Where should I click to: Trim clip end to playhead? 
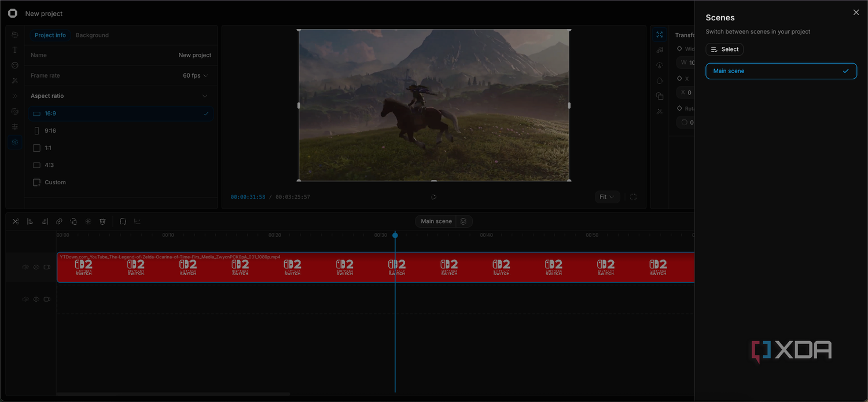[45, 221]
